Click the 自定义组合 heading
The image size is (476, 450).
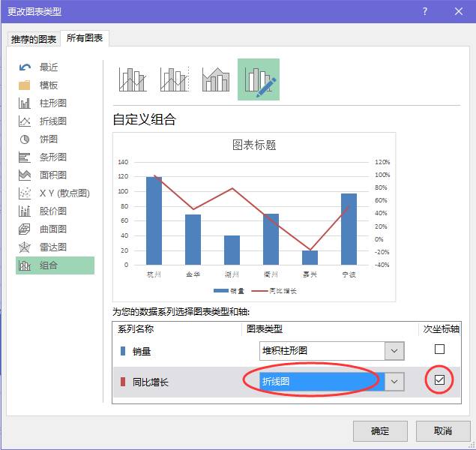145,119
